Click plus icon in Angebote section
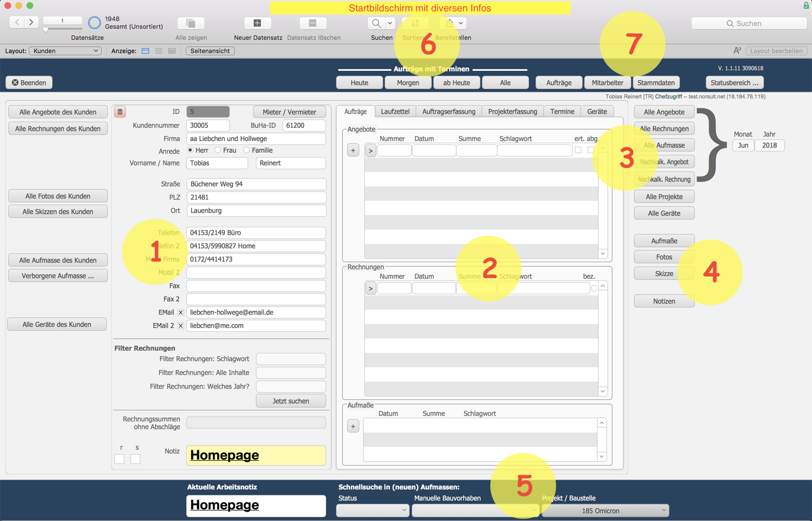This screenshot has height=521, width=812. click(x=353, y=150)
